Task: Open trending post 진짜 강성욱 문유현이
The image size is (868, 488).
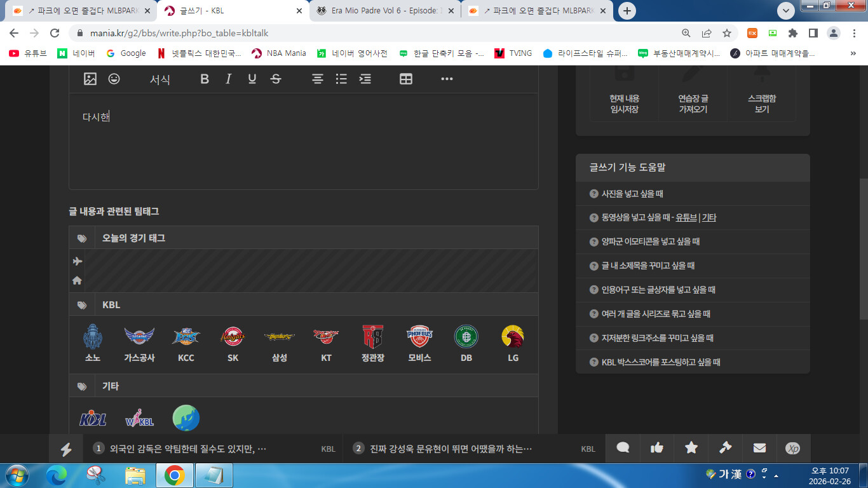Action: 451,449
